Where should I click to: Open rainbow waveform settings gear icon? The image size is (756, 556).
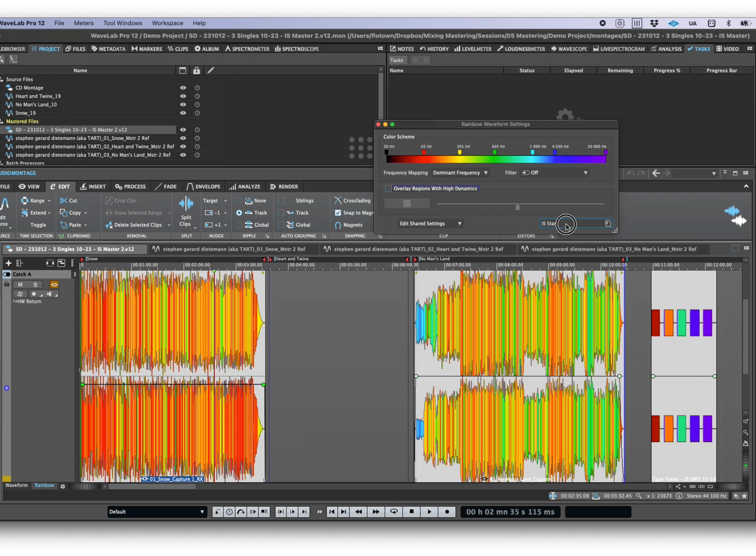(63, 486)
